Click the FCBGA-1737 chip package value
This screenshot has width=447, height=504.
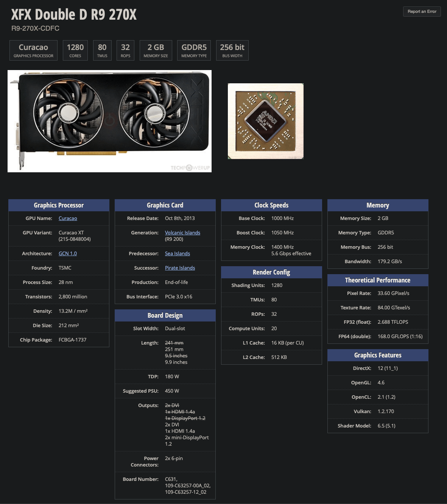[x=73, y=340]
